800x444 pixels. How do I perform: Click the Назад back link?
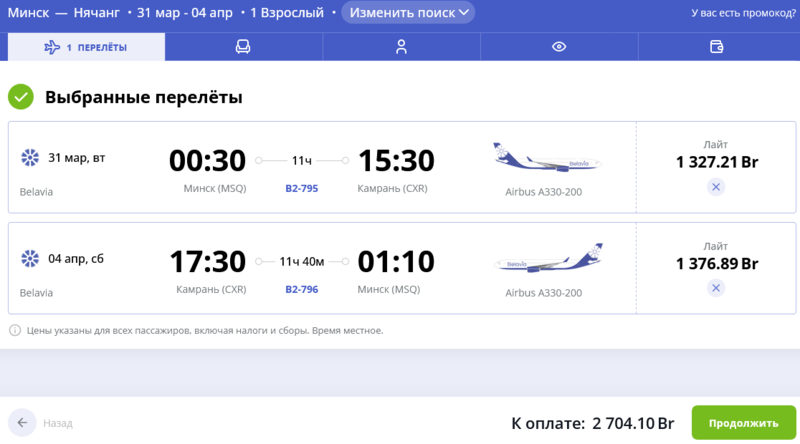coord(58,423)
